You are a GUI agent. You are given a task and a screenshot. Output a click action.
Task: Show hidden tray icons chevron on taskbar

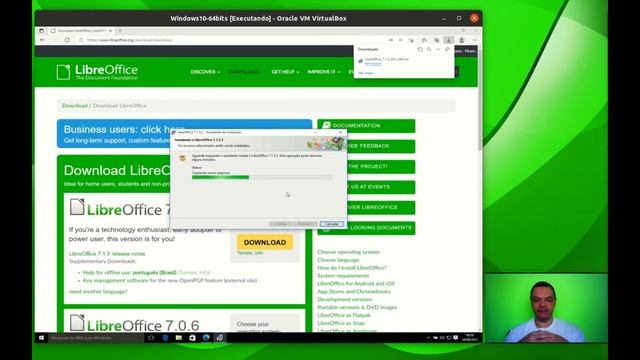pyautogui.click(x=428, y=338)
